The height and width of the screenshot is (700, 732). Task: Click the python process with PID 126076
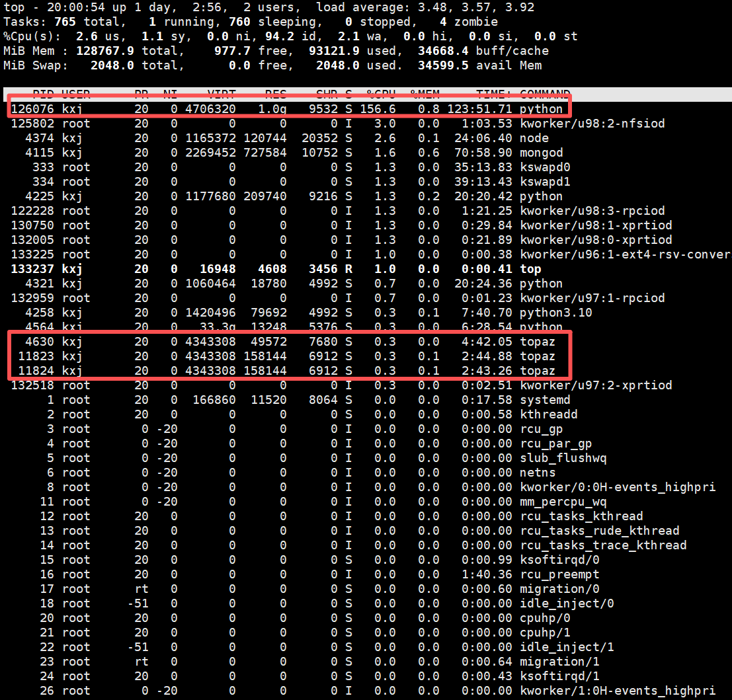tap(541, 109)
